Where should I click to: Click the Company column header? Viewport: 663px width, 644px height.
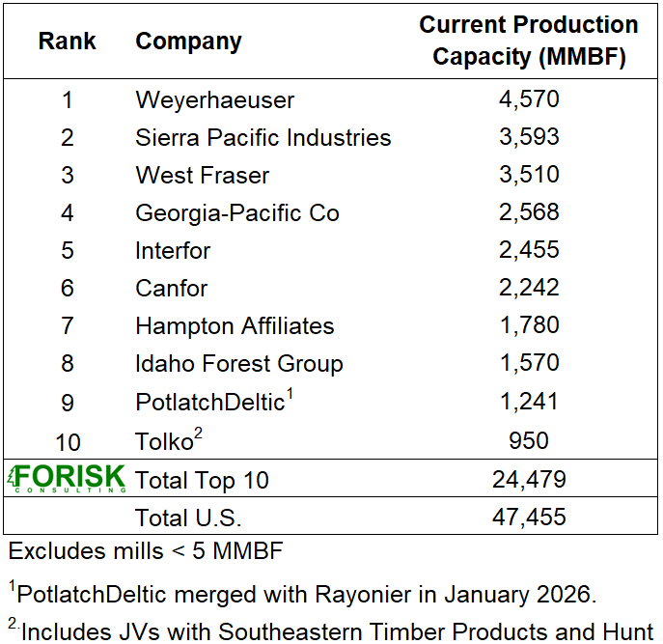188,42
